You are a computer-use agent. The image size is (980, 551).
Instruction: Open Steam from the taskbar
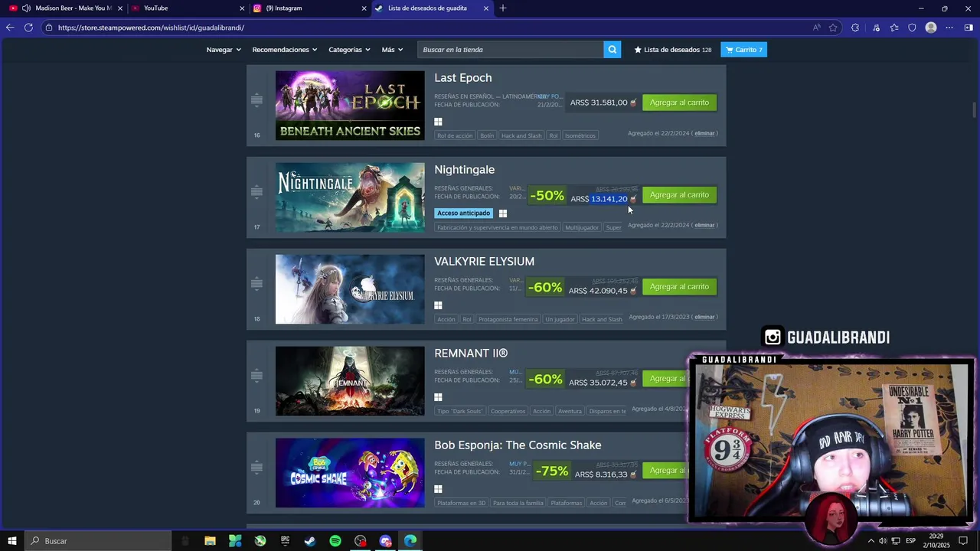310,541
